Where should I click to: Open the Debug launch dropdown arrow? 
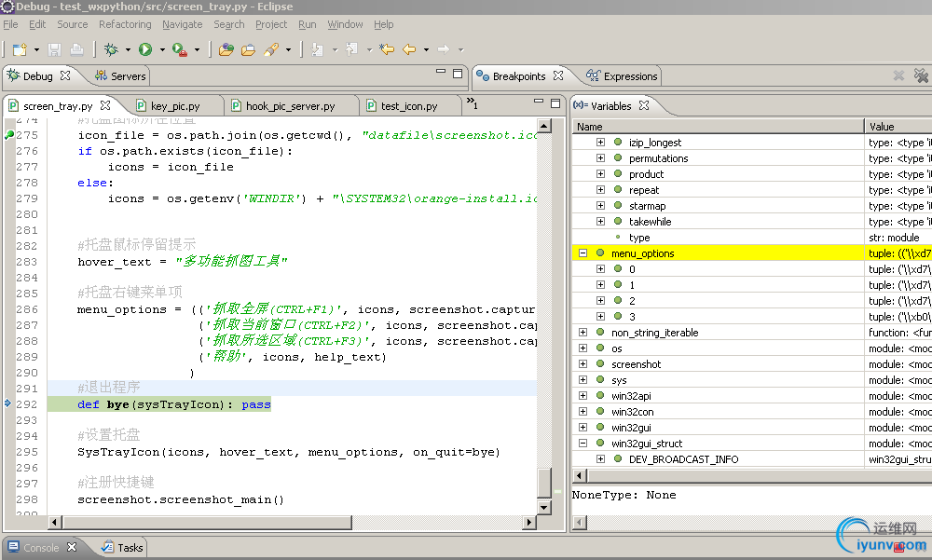[x=128, y=50]
